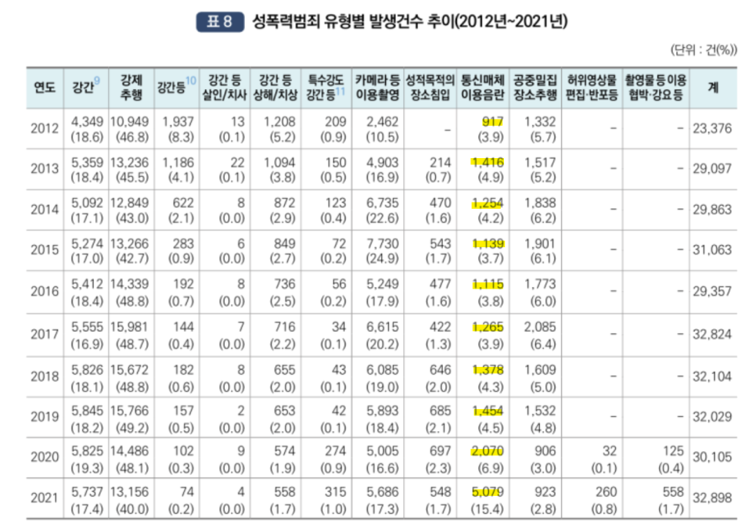Select the '강간 등 살인/치사' header

click(x=225, y=87)
